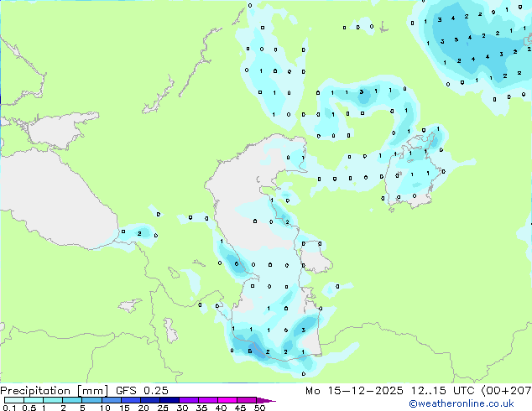The height and width of the screenshot is (411, 532).
Task: Click the forecast date 'Mo 15-12-2025' text
Action: pos(354,391)
